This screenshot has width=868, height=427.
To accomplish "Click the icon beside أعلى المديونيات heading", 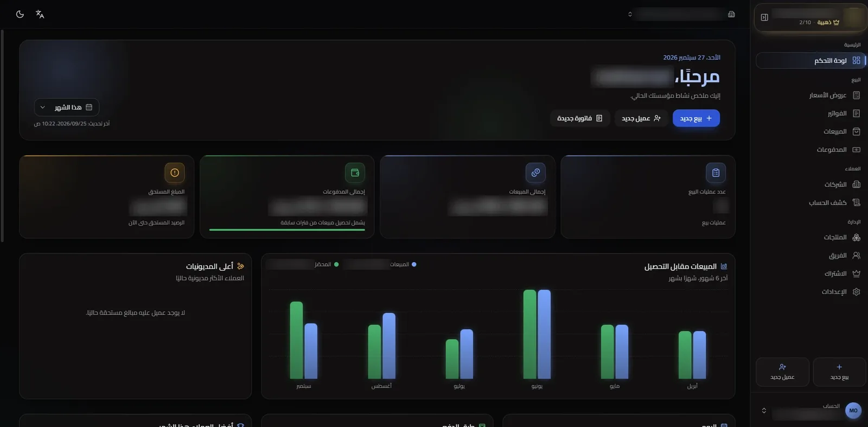I will (x=241, y=266).
